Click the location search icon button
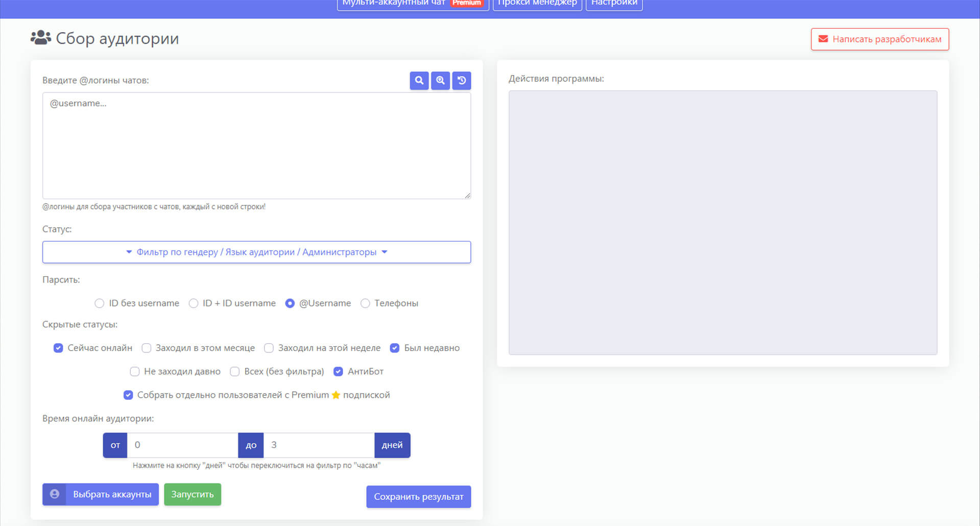 440,81
